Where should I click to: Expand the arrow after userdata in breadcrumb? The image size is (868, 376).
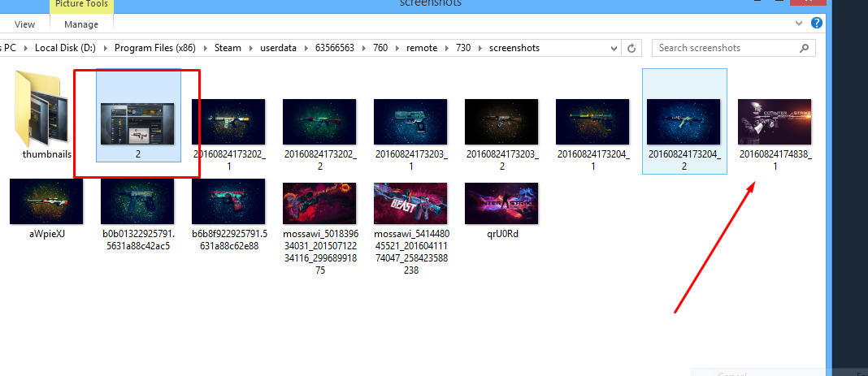306,48
